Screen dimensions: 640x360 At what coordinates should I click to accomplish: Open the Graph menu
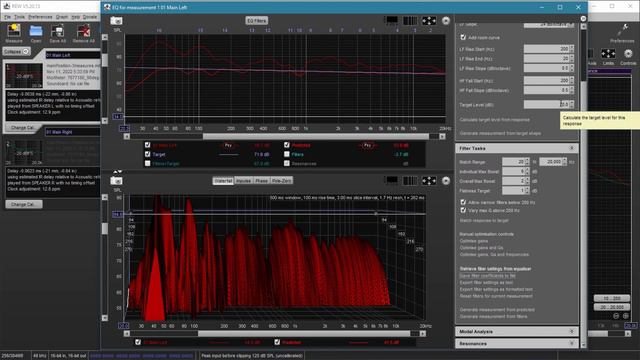(62, 17)
